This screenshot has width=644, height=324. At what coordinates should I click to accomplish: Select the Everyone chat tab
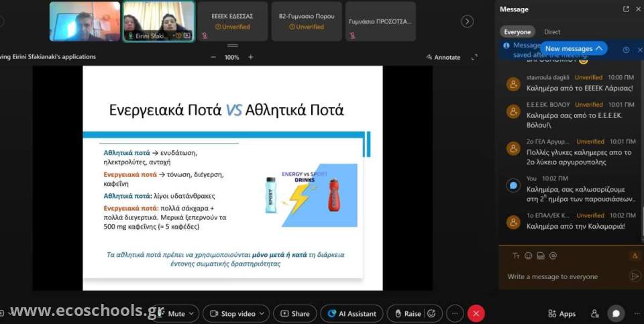click(517, 32)
